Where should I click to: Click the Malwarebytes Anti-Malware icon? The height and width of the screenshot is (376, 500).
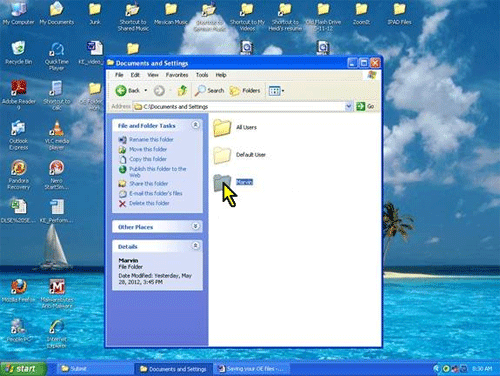tap(57, 293)
